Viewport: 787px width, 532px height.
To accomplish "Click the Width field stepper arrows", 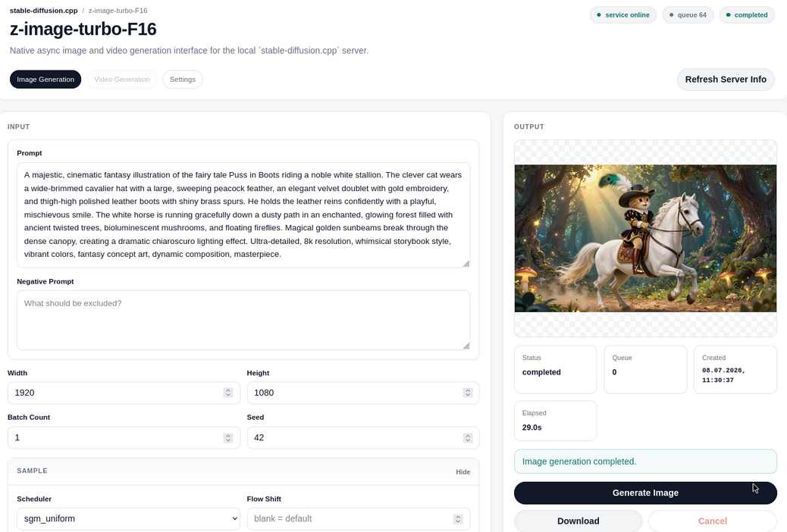I will 228,393.
